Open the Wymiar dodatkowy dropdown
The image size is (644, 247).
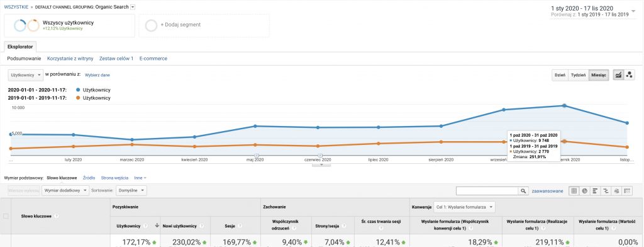pyautogui.click(x=65, y=190)
